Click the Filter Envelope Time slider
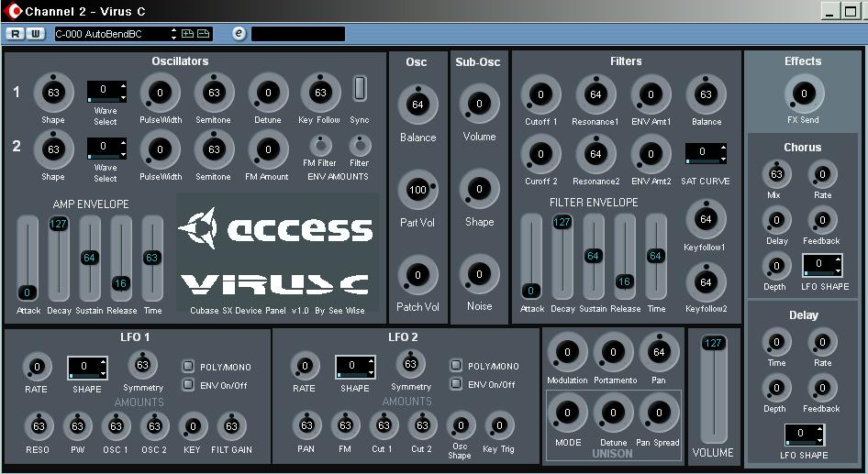 click(655, 257)
